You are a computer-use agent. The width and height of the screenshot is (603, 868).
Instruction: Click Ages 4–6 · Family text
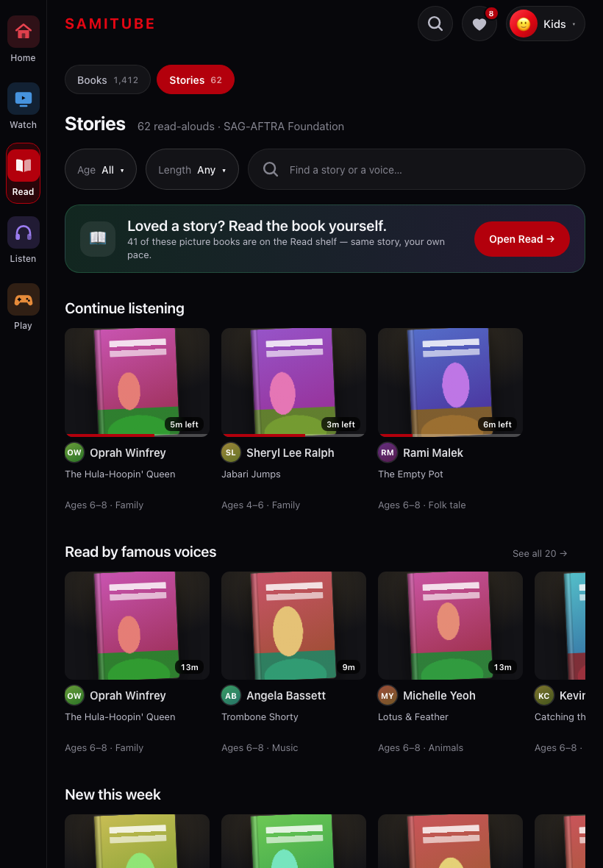click(x=260, y=505)
